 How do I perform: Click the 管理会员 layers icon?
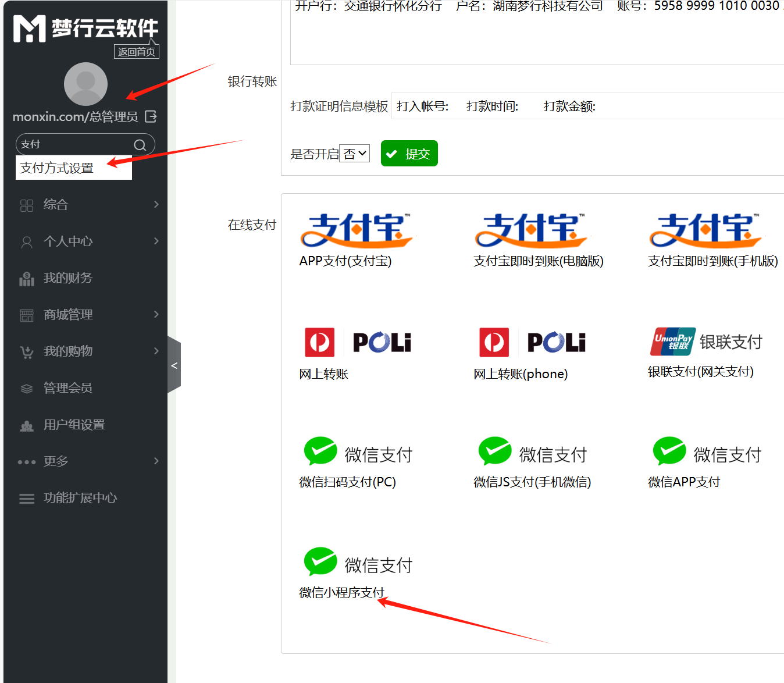click(x=27, y=389)
